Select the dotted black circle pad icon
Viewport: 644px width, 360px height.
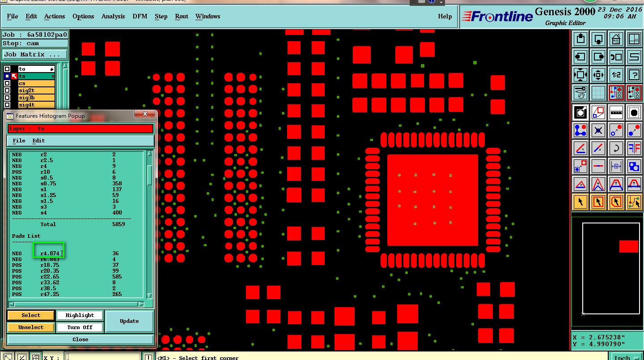click(x=634, y=112)
